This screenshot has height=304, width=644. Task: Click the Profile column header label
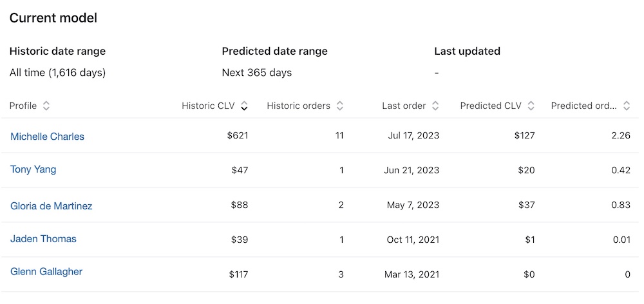click(x=23, y=106)
